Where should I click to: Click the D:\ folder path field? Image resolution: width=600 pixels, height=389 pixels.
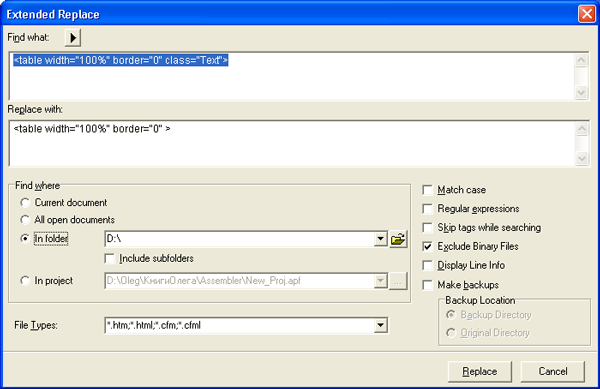[239, 239]
